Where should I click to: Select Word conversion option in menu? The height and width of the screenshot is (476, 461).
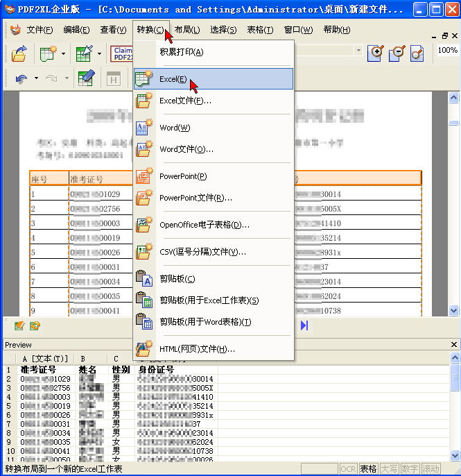click(x=174, y=128)
